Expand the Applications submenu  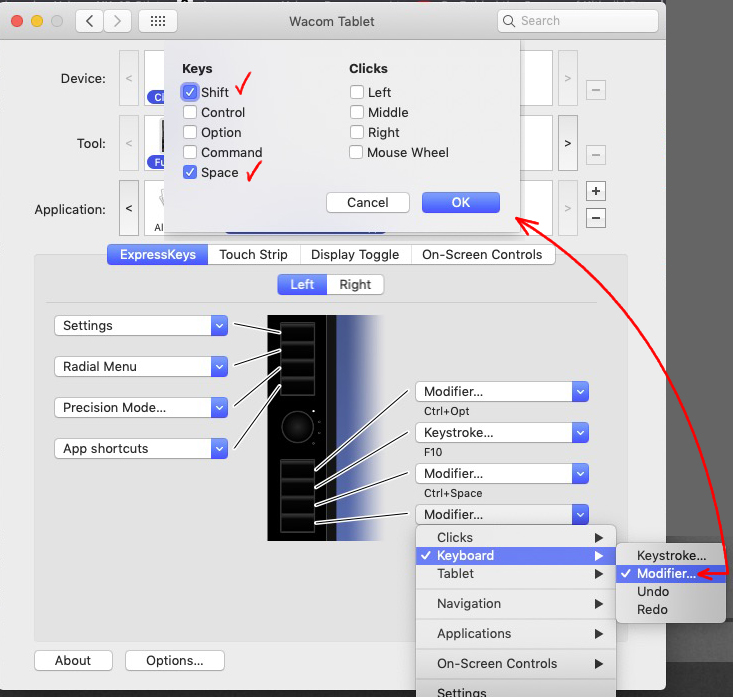(516, 633)
